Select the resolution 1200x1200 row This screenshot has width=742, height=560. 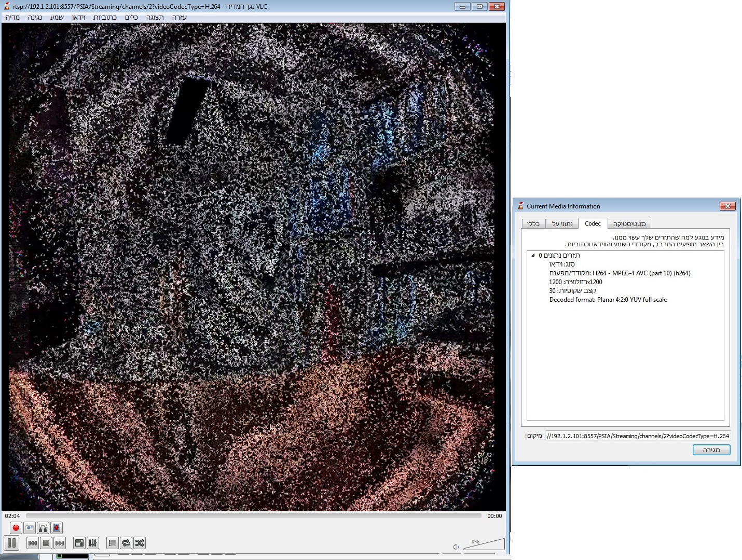pos(576,282)
